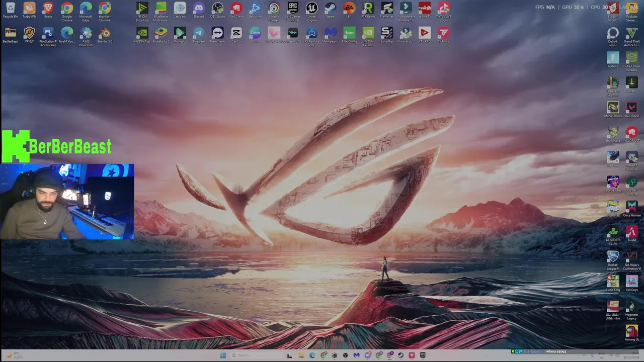Open the BerBerBeast folder on desktop
The height and width of the screenshot is (362, 644).
11,35
